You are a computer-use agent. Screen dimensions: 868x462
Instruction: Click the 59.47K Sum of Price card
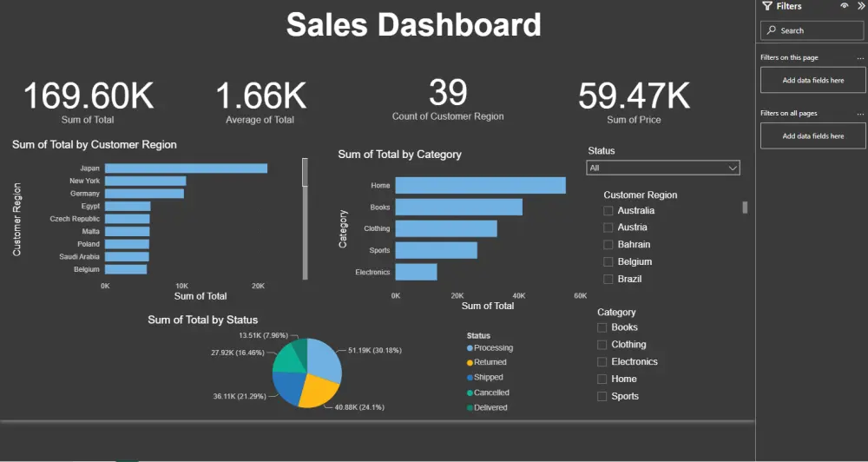pos(634,102)
